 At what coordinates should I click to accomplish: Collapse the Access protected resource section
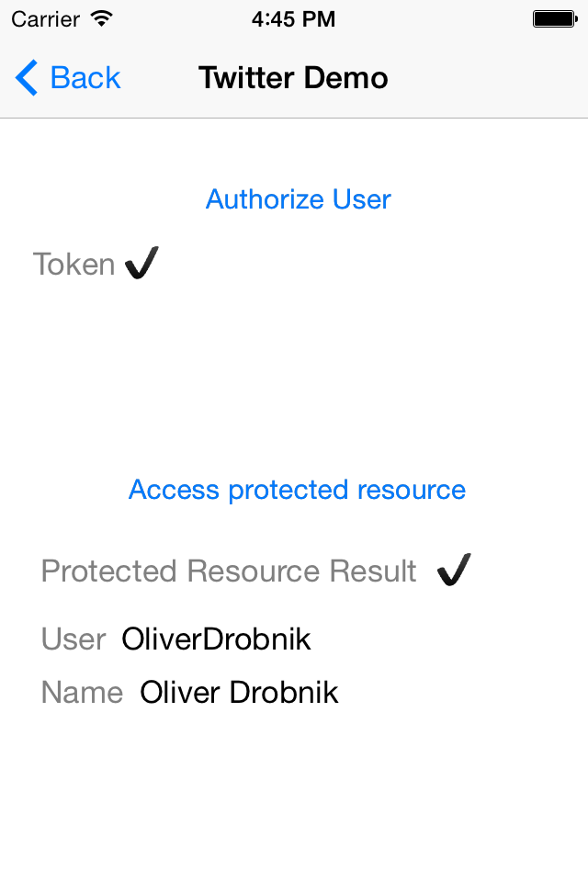(x=298, y=490)
